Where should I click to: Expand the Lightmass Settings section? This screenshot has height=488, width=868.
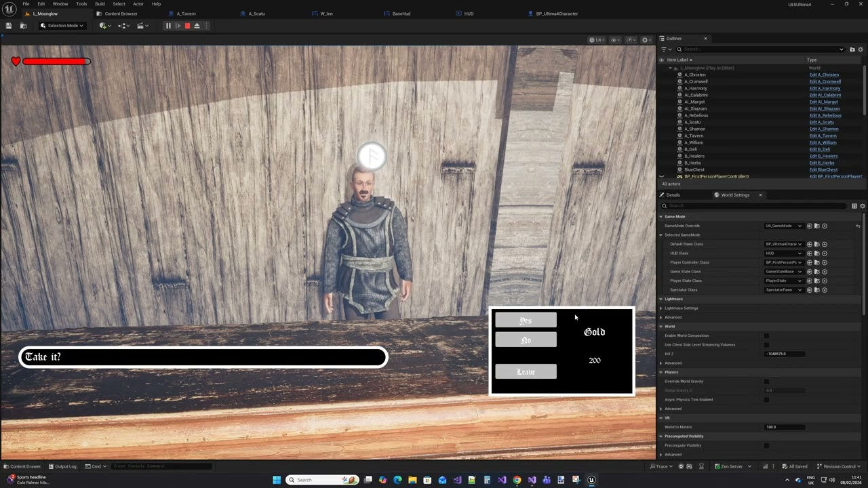(x=661, y=308)
